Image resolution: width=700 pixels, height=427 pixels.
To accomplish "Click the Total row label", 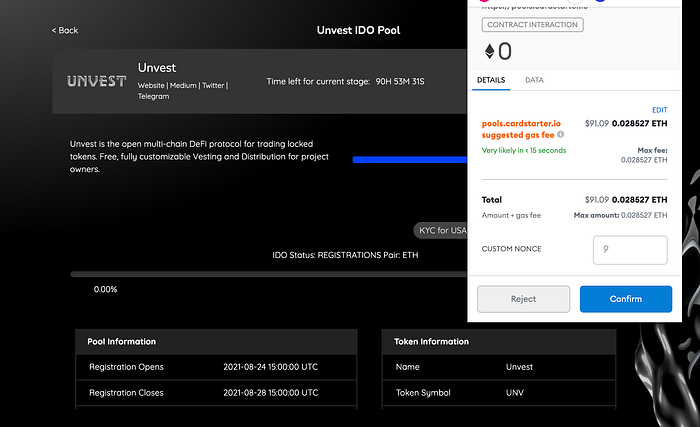I will (492, 200).
